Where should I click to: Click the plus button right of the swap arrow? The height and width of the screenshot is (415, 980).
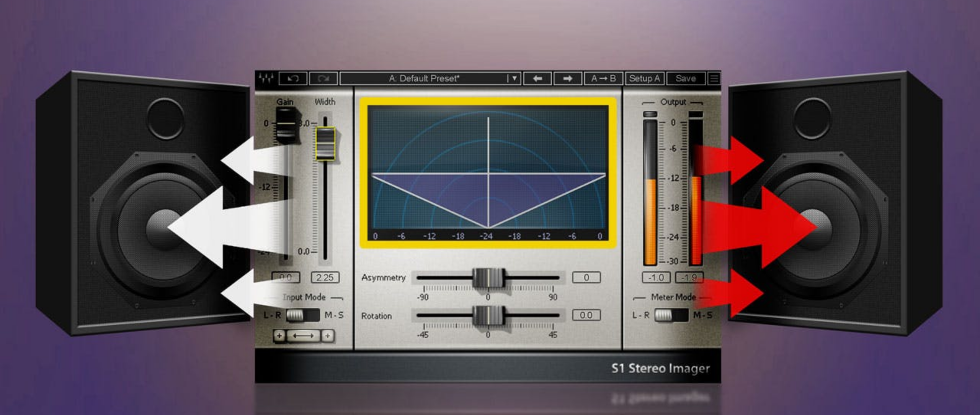pos(328,336)
